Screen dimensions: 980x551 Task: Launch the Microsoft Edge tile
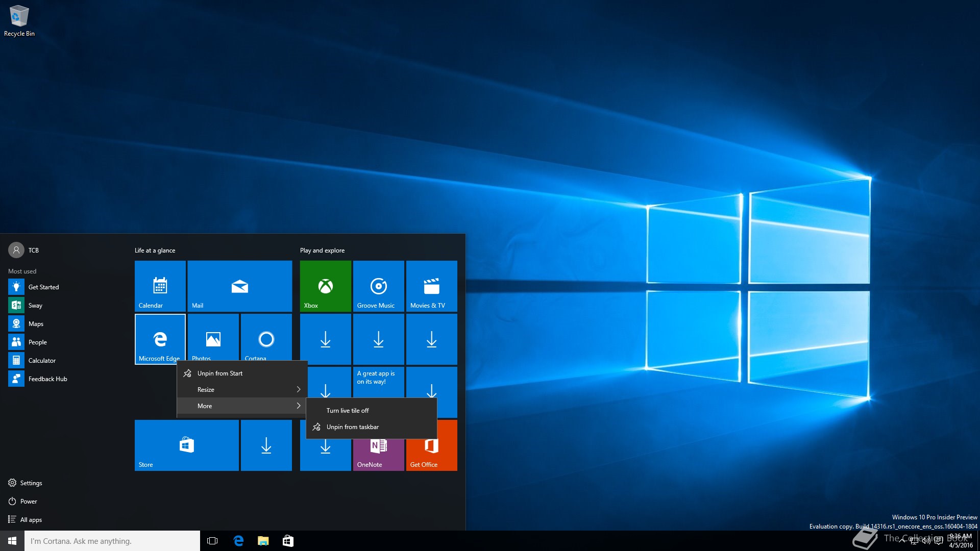(160, 339)
